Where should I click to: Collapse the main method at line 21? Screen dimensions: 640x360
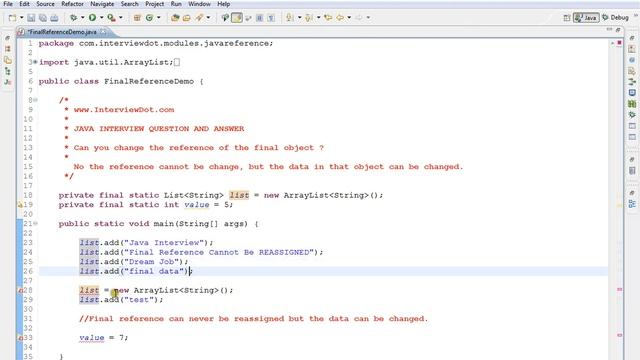pos(36,224)
